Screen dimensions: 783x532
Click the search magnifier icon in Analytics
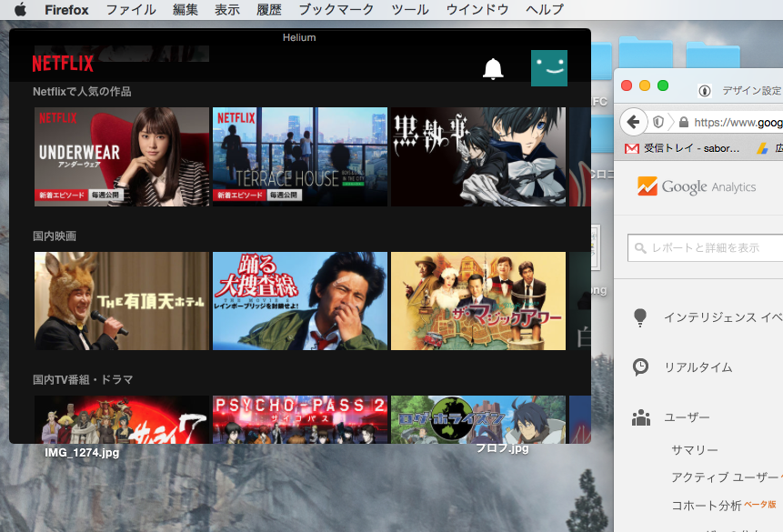coord(639,247)
